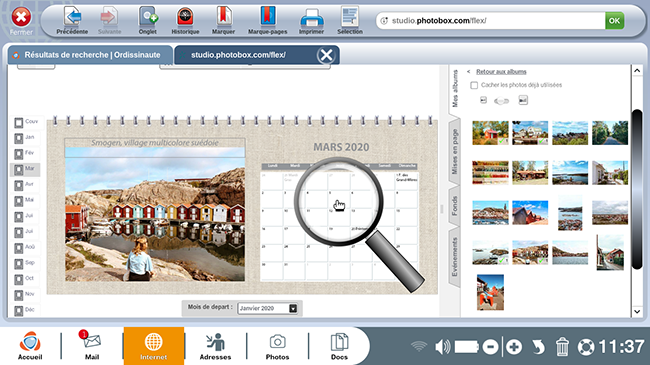The image size is (650, 365).
Task: Print the page with Imprimer
Action: coord(311,21)
